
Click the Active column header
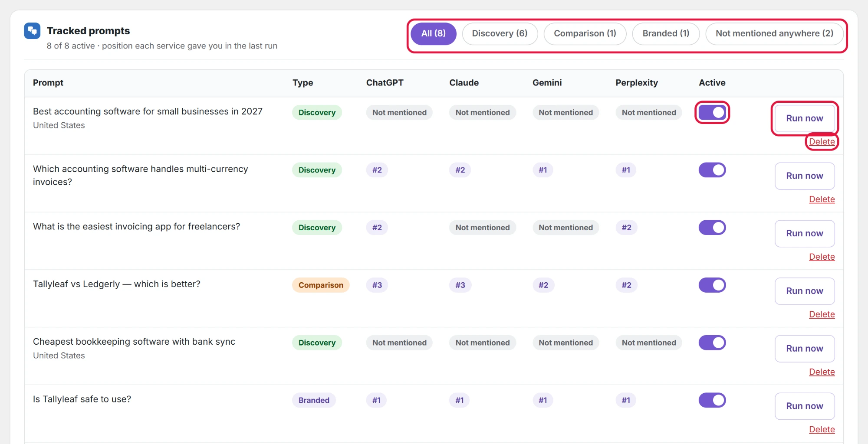coord(712,83)
